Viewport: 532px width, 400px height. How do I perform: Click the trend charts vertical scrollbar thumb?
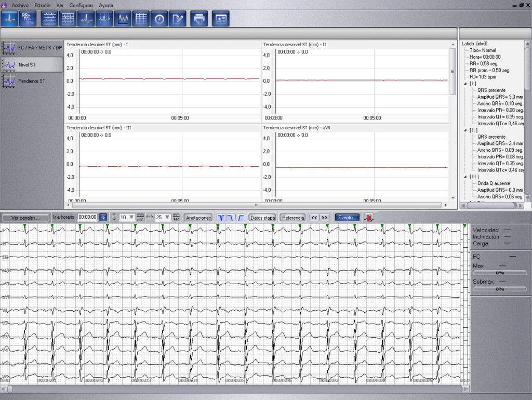coord(453,71)
